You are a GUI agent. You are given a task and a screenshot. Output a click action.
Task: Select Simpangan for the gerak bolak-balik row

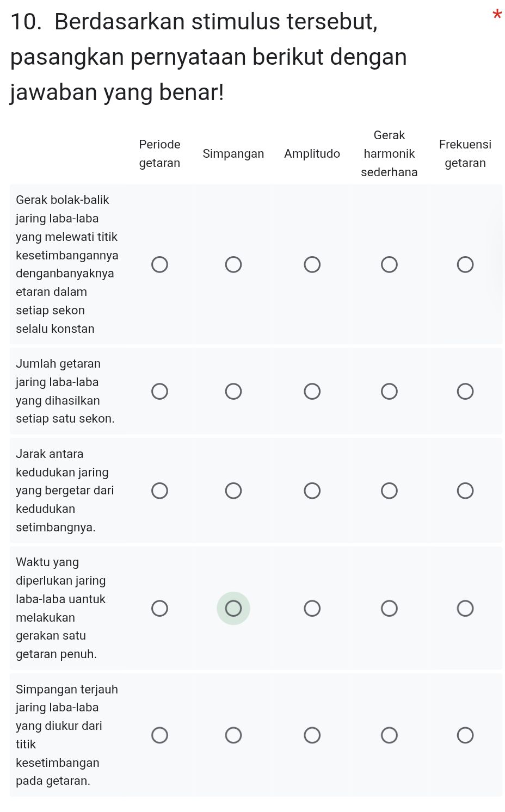[x=233, y=264]
